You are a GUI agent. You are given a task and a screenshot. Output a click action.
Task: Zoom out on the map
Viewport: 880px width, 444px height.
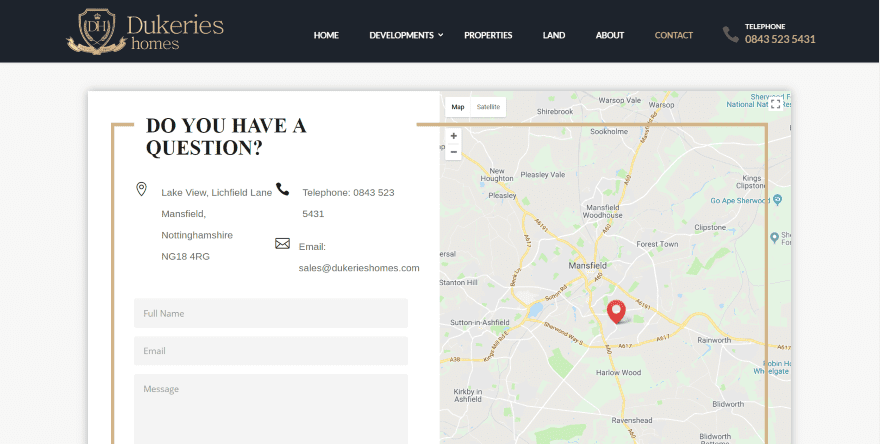click(x=454, y=152)
